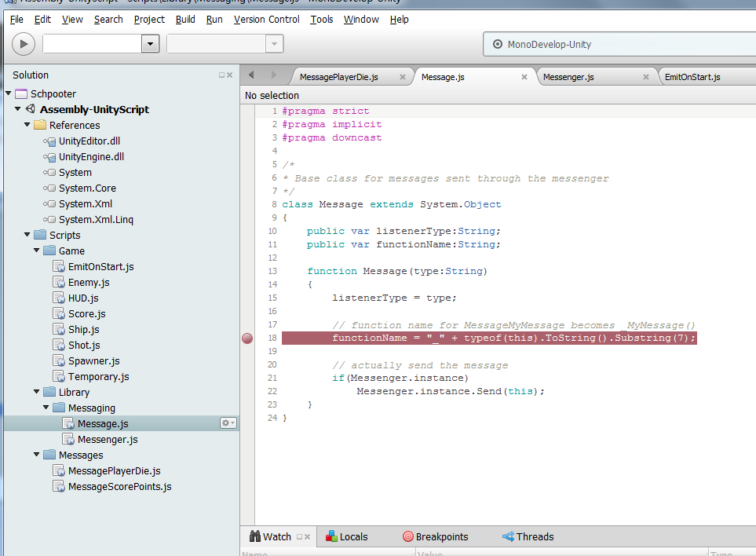Screen dimensions: 756x556
Task: Open the Version Control menu
Action: (x=267, y=20)
